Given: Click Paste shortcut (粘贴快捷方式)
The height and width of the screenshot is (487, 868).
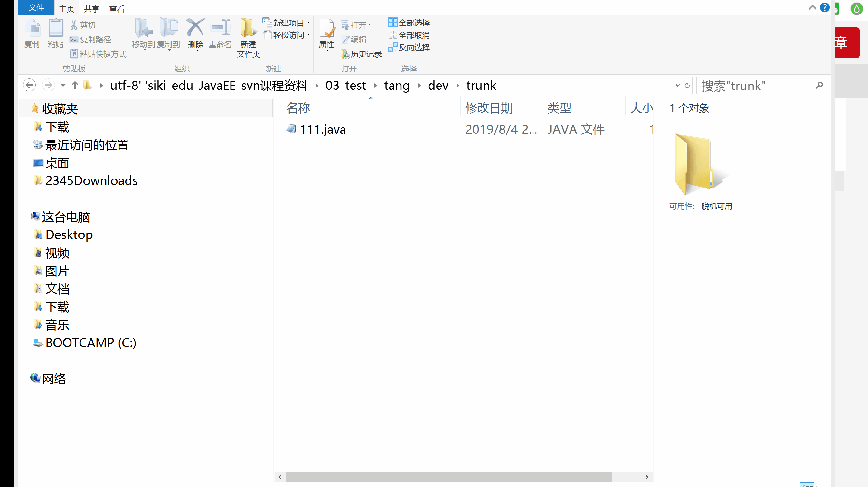Looking at the screenshot, I should 98,54.
